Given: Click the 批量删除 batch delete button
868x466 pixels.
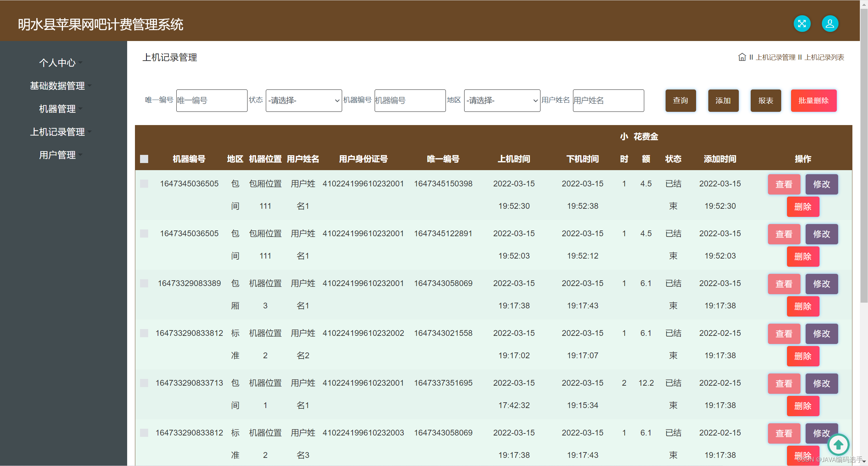Looking at the screenshot, I should coord(814,101).
